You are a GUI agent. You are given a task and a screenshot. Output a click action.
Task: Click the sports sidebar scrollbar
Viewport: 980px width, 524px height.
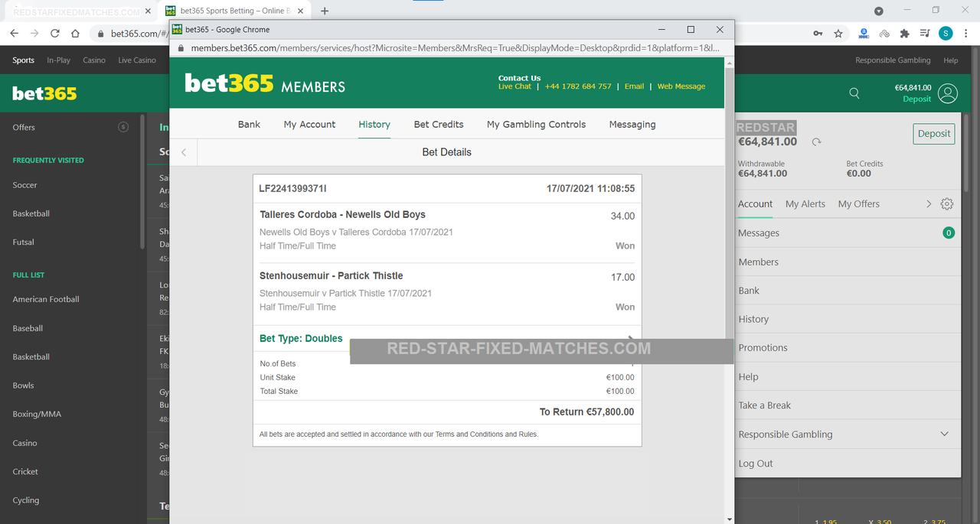tap(142, 181)
